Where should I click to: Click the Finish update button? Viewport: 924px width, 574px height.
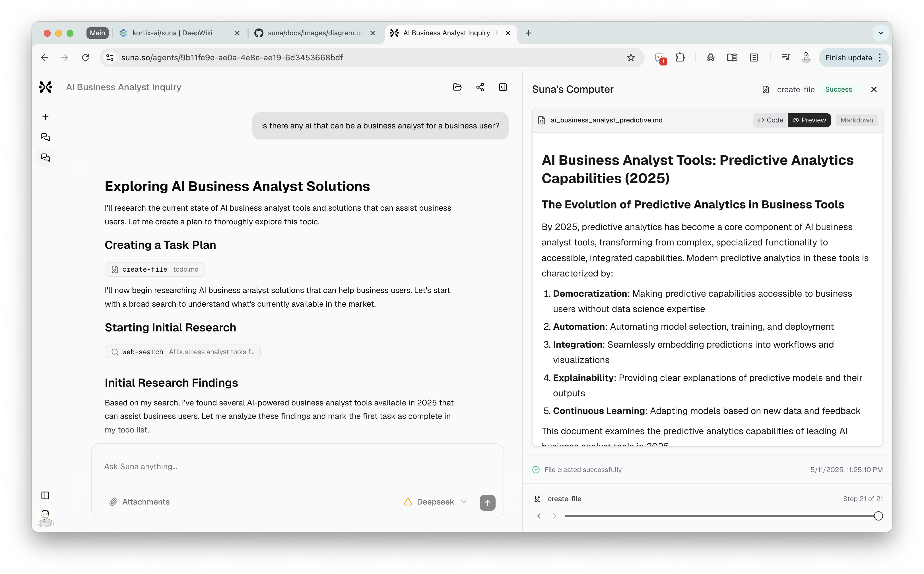(x=849, y=58)
